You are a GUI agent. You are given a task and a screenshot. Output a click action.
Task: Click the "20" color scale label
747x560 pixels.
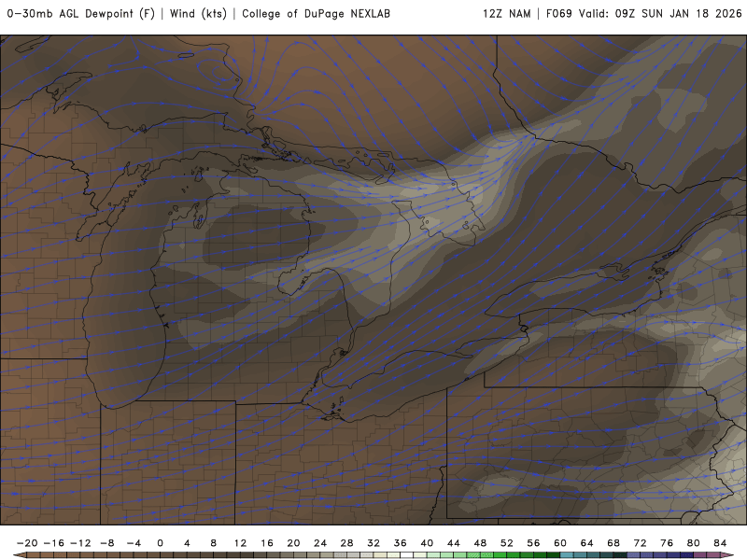click(293, 543)
